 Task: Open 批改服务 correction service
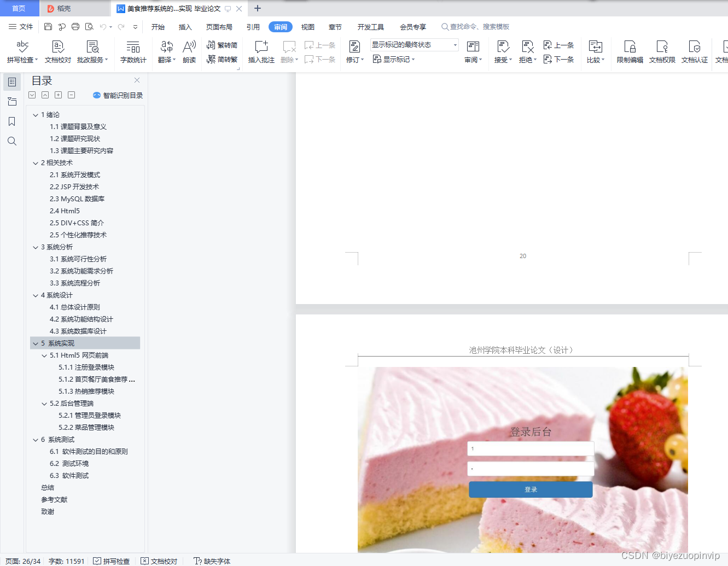click(x=92, y=51)
